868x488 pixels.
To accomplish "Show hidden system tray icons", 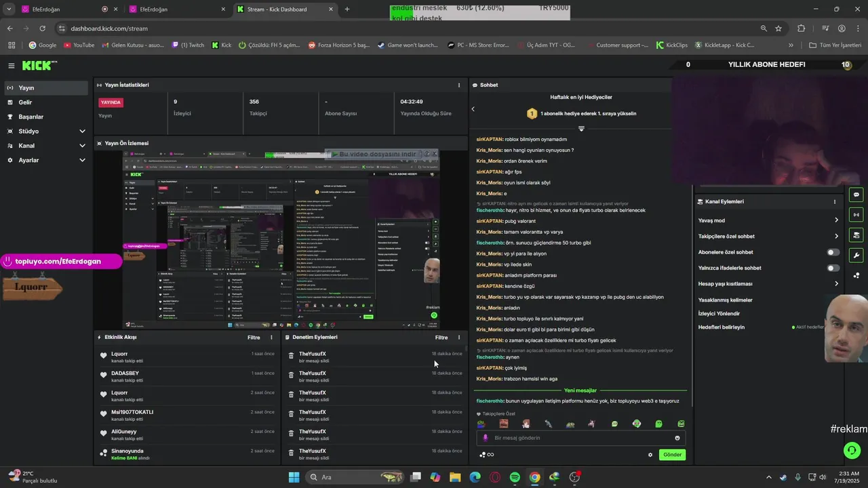I will 768,477.
